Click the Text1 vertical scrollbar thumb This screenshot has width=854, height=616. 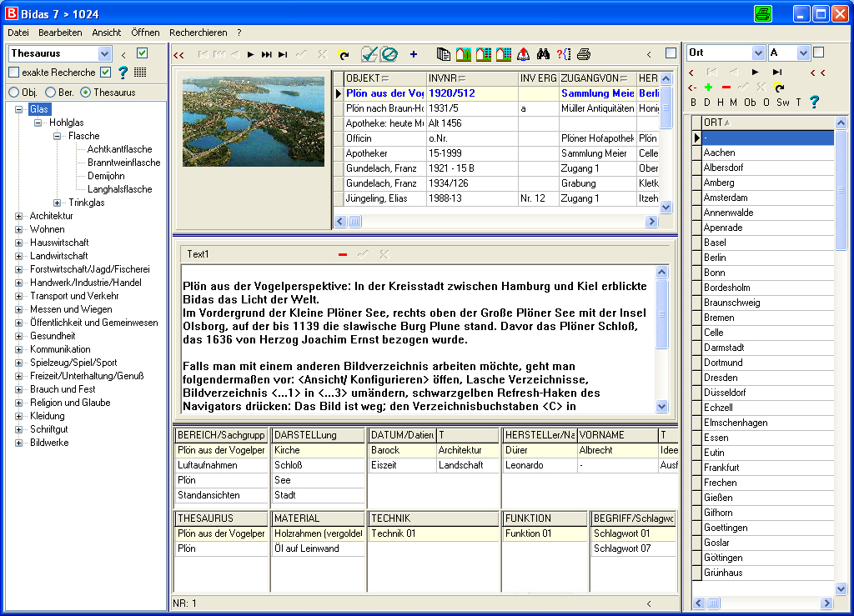pos(661,314)
